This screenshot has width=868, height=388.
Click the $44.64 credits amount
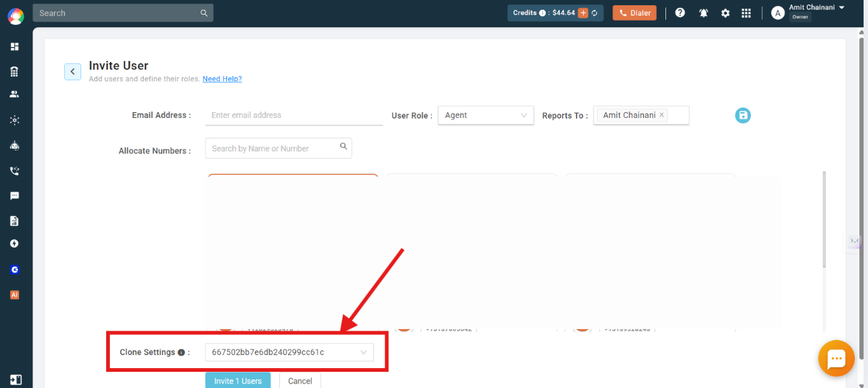point(564,13)
